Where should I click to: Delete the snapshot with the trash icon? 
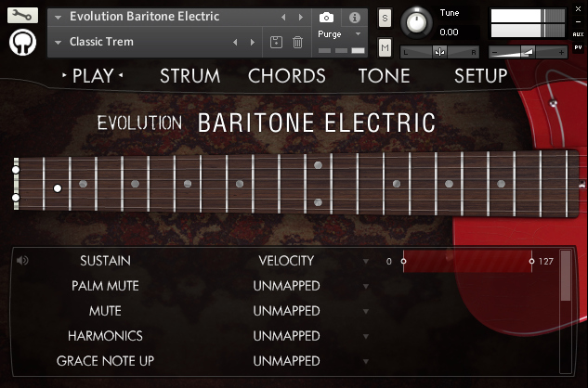[297, 42]
